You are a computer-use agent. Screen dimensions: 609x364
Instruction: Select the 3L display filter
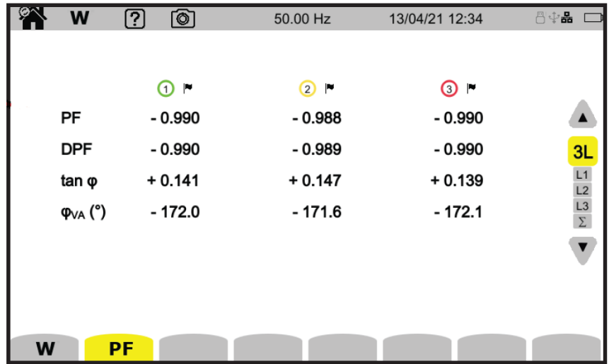pos(583,151)
